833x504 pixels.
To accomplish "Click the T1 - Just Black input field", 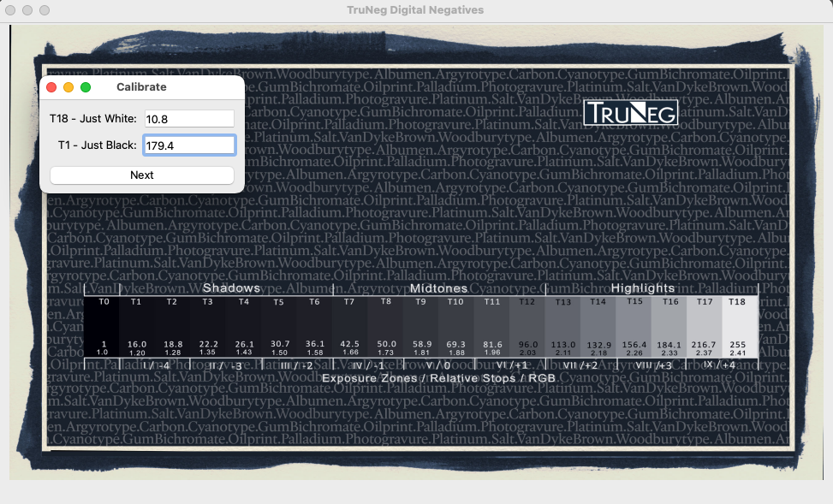I will pyautogui.click(x=190, y=145).
